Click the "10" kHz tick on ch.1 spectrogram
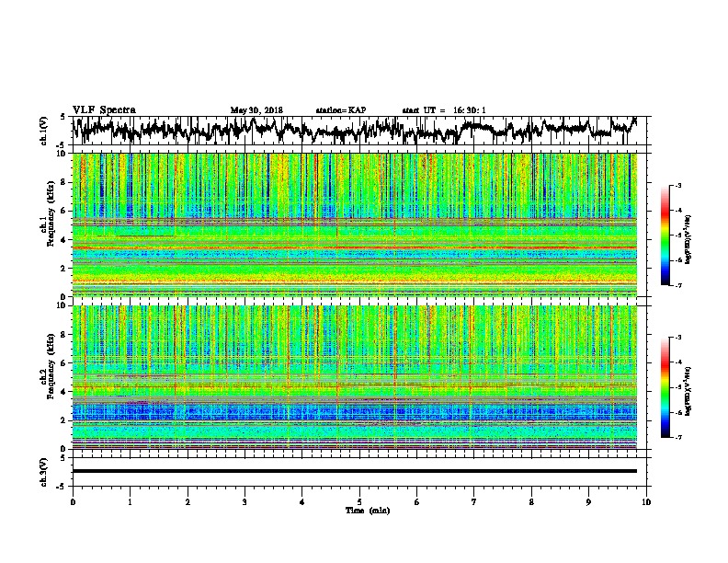 [x=63, y=154]
